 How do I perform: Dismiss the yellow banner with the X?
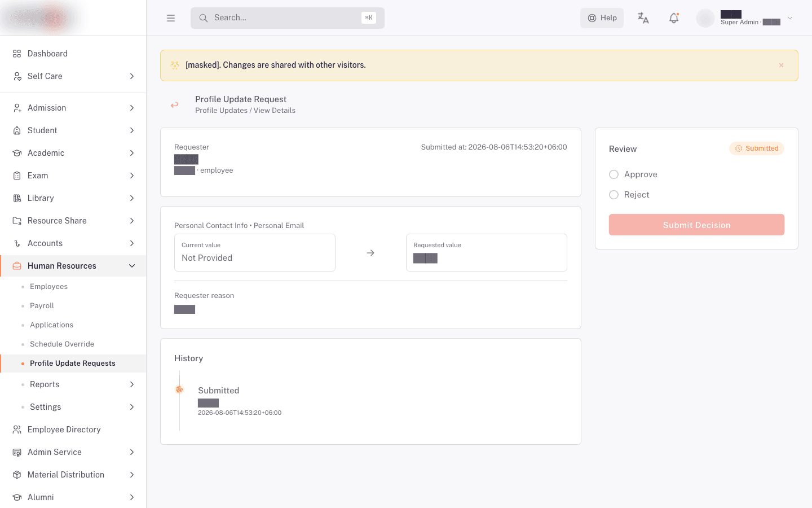pyautogui.click(x=781, y=65)
